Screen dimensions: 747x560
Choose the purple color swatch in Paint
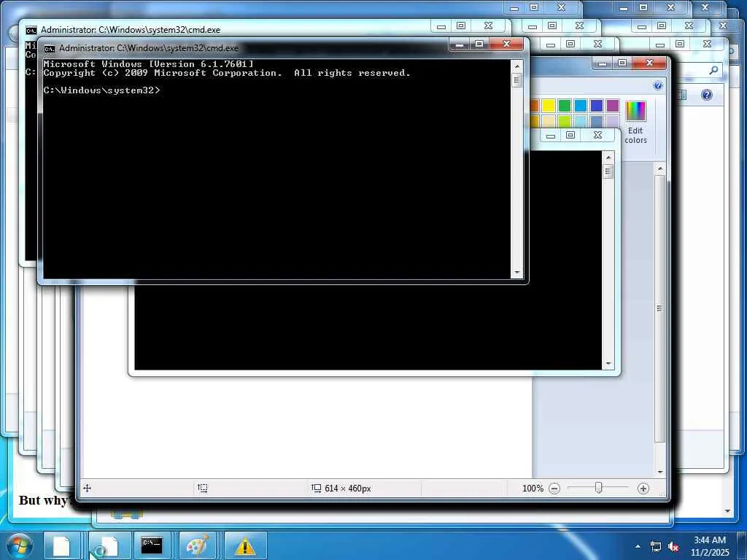[613, 105]
